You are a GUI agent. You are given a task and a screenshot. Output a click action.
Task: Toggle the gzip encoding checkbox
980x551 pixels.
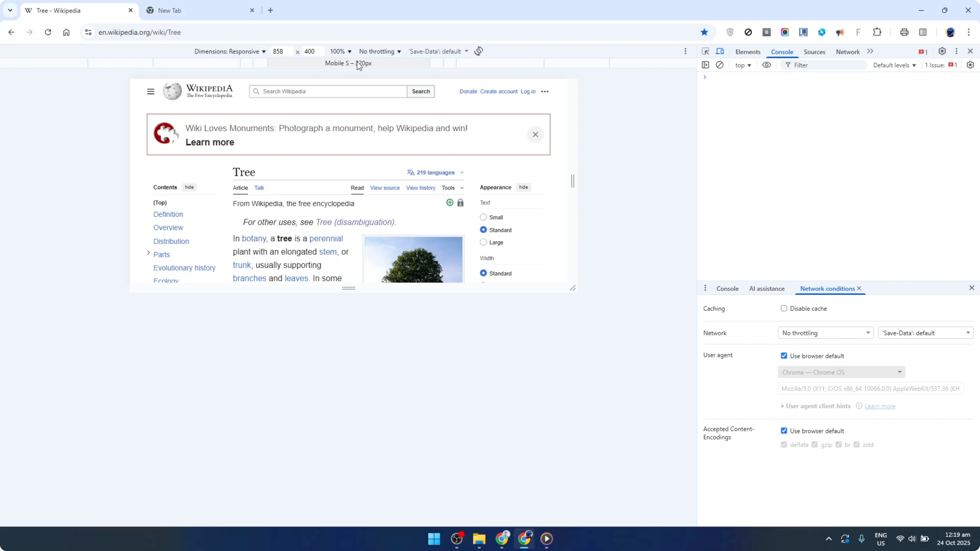[x=815, y=445]
